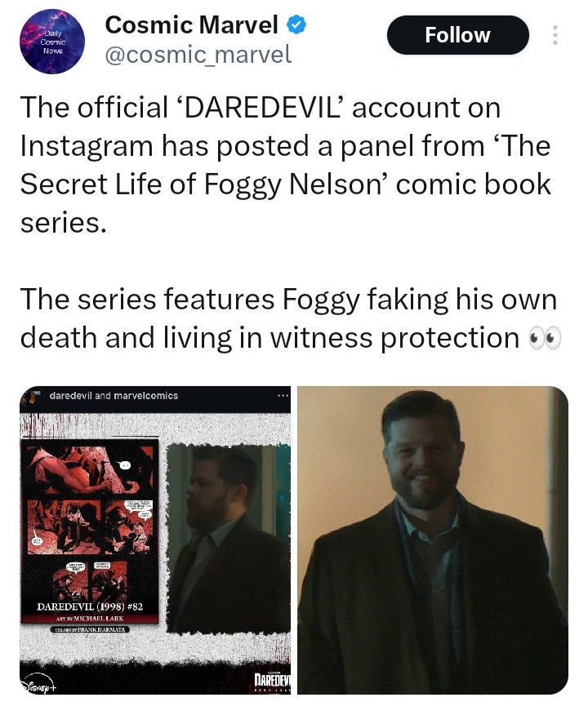Click the daredevil and marvelcomics account label

click(x=114, y=396)
